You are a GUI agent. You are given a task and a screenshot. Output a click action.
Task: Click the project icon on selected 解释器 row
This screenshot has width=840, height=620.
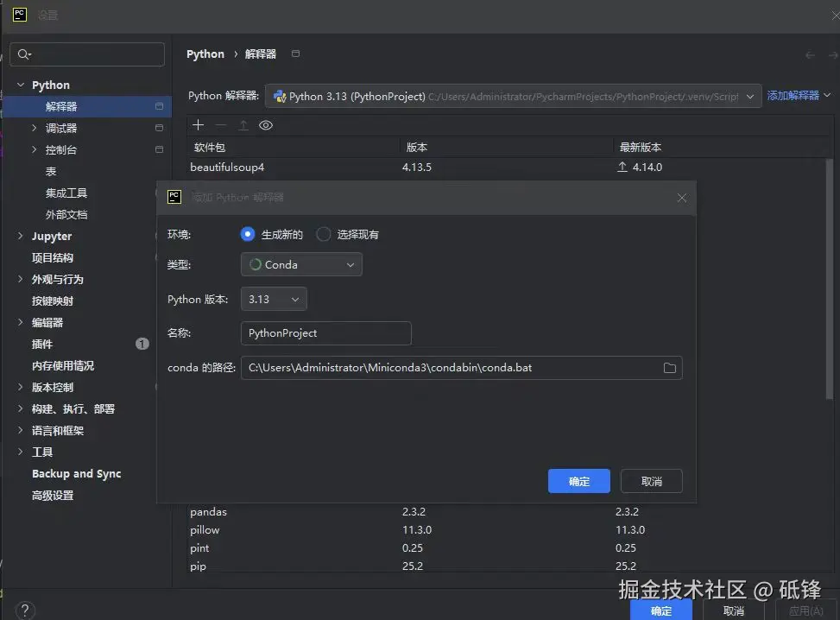[x=159, y=106]
